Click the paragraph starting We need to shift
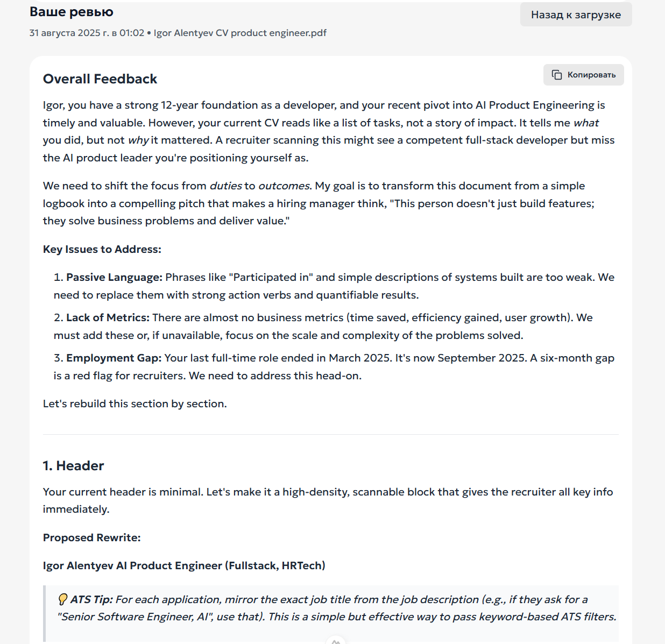This screenshot has width=665, height=644. click(x=319, y=203)
